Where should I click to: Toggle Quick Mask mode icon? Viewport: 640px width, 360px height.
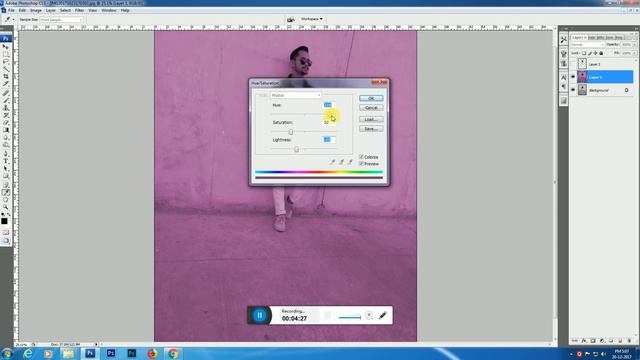tap(6, 232)
